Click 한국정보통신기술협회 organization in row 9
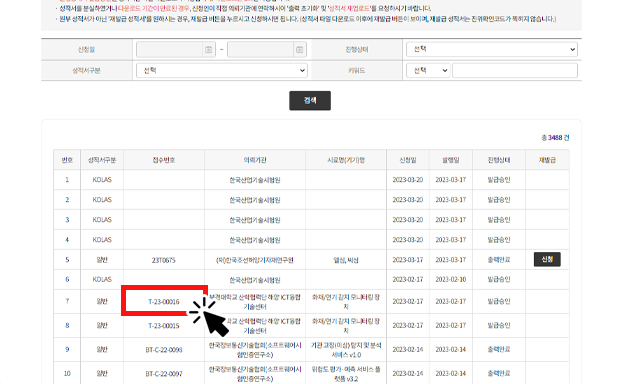Screen dimensions: 625x384 tap(255, 350)
